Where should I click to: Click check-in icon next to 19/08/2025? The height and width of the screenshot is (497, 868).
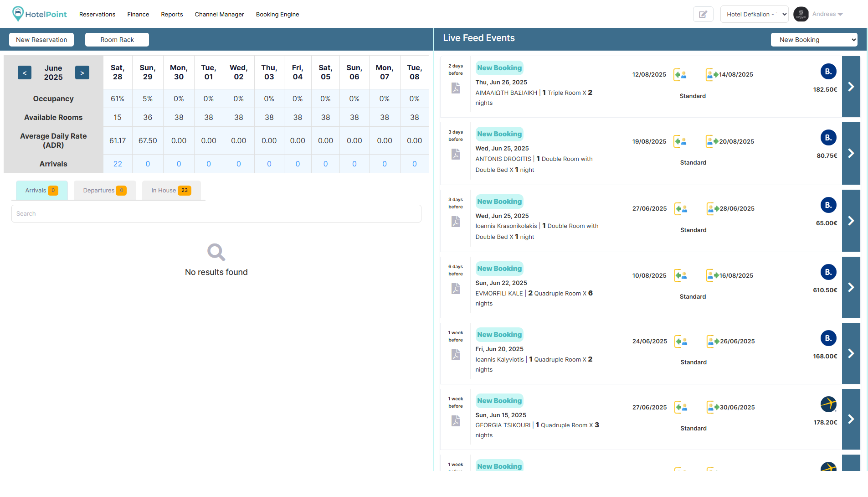point(680,141)
